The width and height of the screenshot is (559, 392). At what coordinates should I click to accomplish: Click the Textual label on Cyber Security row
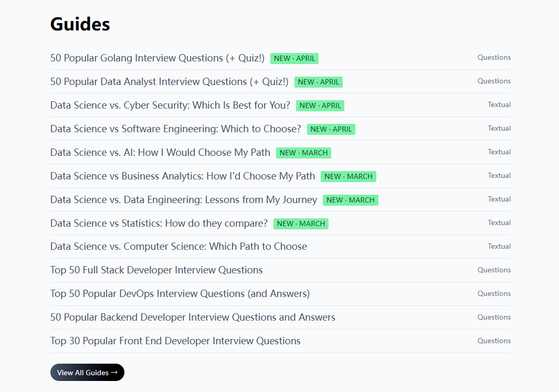point(499,105)
